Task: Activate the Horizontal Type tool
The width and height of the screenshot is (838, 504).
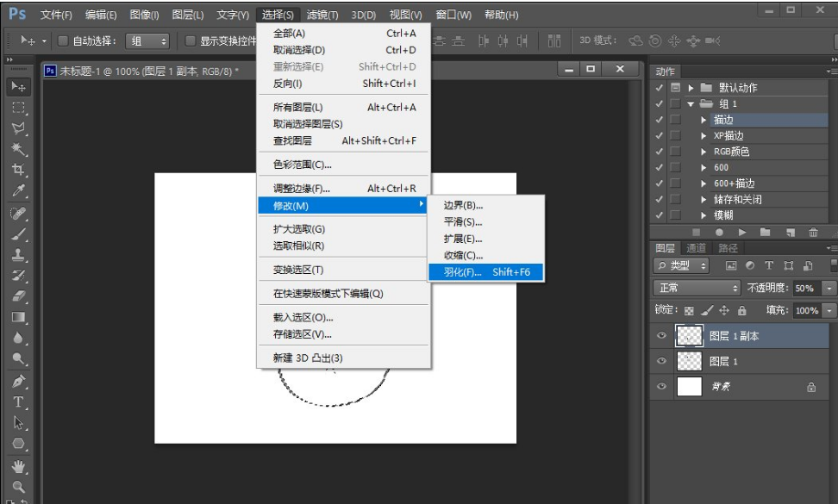Action: (18, 401)
